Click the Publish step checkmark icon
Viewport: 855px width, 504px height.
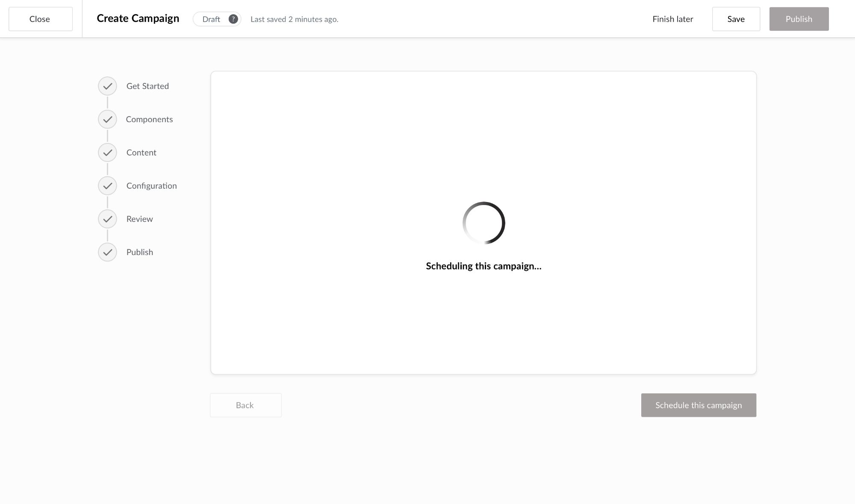[107, 252]
